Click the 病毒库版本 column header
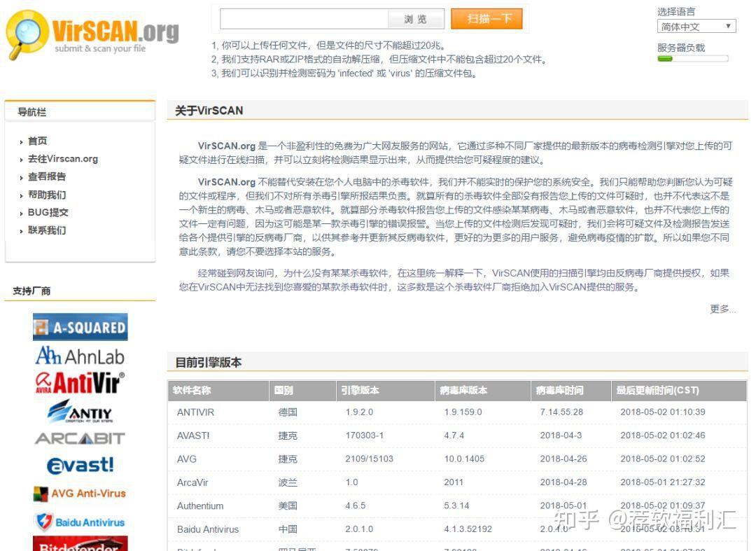Screen dimensions: 756x551 pos(482,391)
